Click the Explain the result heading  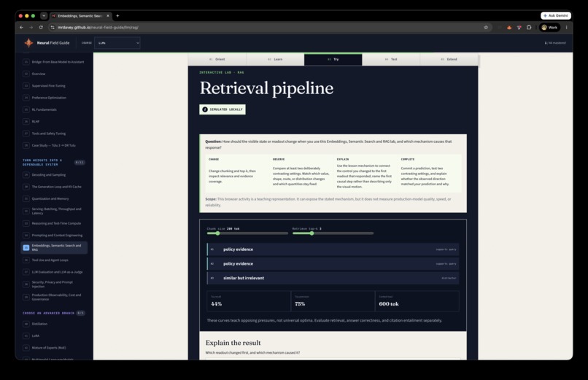pyautogui.click(x=233, y=343)
